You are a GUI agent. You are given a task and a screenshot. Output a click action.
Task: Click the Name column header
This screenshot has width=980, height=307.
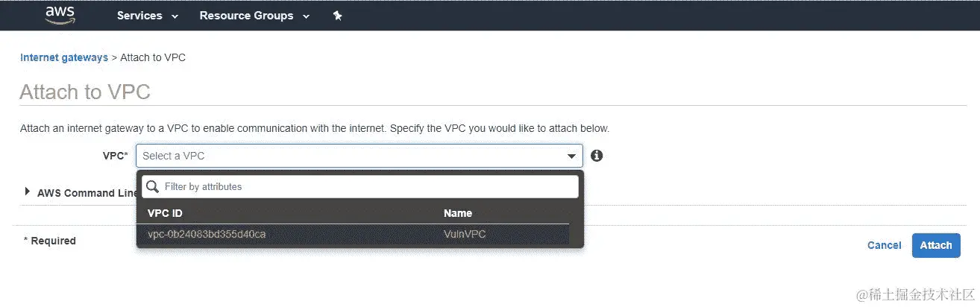458,213
